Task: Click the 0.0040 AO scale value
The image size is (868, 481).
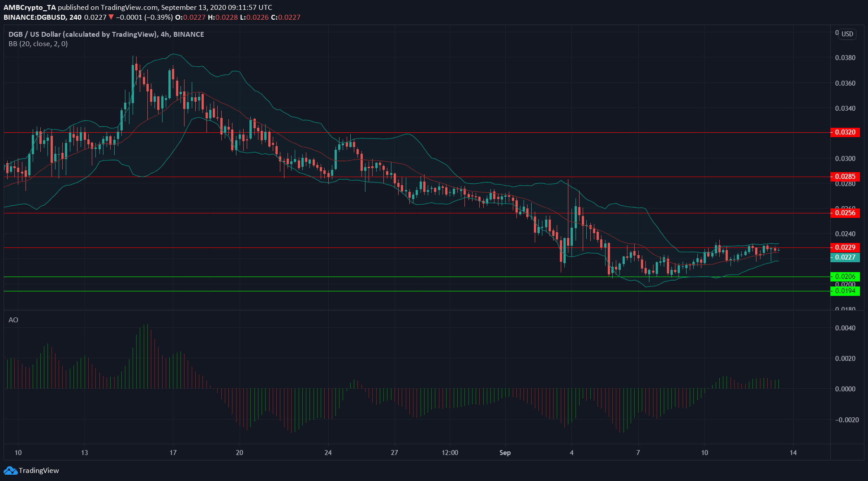Action: tap(845, 328)
